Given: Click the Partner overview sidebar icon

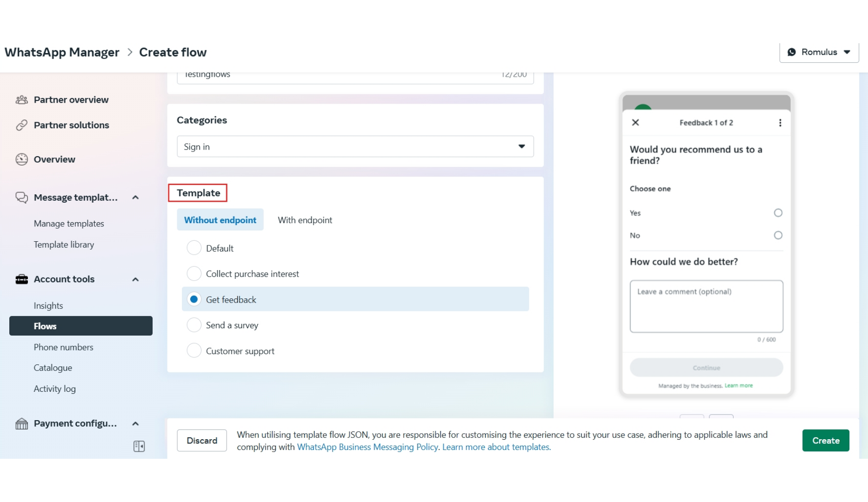Looking at the screenshot, I should pos(20,99).
